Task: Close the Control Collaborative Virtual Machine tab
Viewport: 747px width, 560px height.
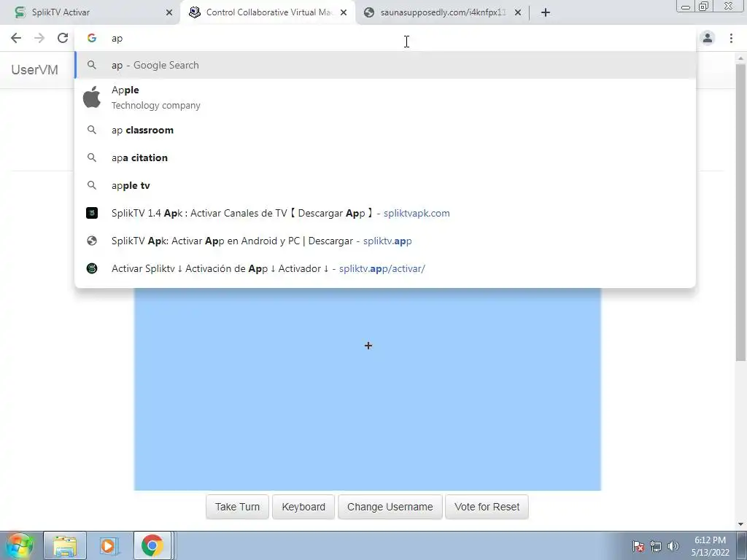Action: point(344,12)
